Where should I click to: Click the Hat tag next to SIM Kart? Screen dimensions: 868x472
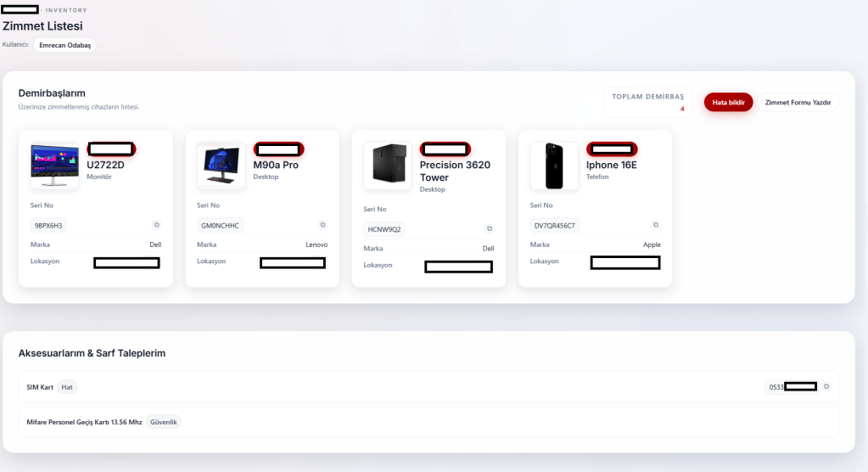pyautogui.click(x=67, y=387)
